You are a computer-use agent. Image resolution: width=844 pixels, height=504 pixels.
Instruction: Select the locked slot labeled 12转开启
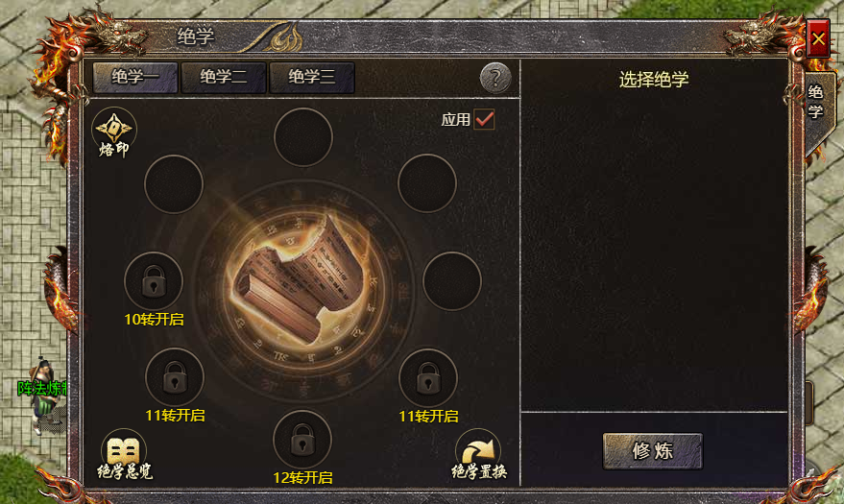pos(302,440)
